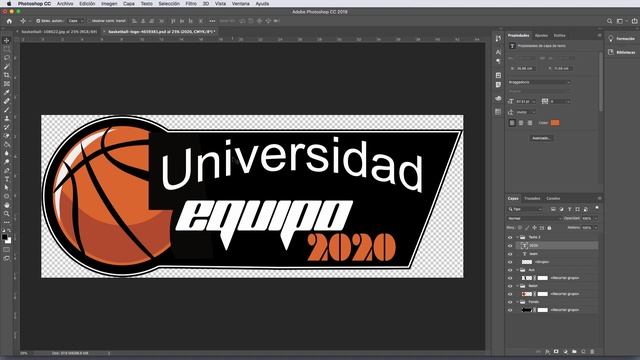The image size is (640, 360).
Task: Switch to the Ajustes tab
Action: coord(541,36)
